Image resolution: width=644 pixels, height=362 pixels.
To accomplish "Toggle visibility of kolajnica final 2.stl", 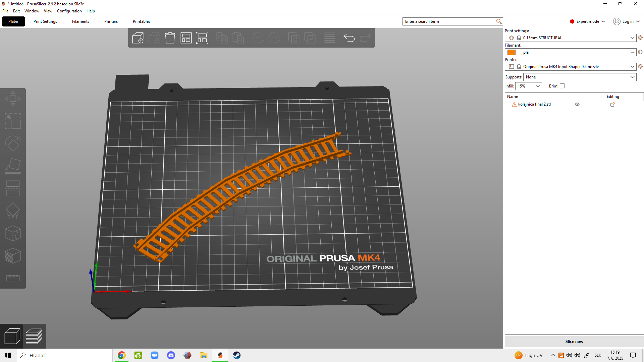I will pos(577,104).
